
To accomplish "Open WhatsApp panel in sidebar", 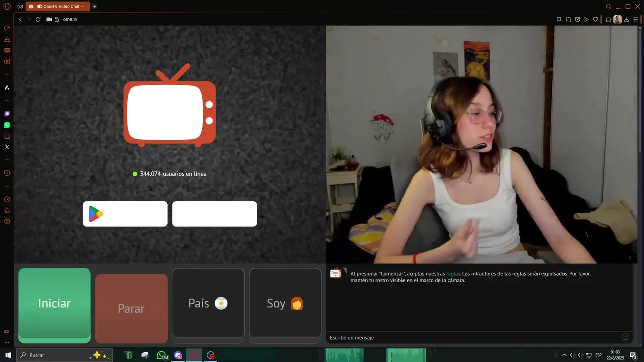I will coord(7,125).
